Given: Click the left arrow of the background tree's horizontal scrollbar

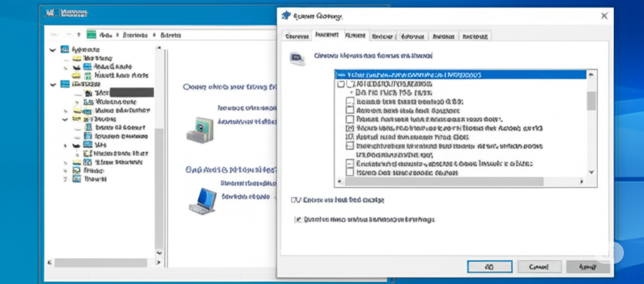Looking at the screenshot, I should point(50,262).
